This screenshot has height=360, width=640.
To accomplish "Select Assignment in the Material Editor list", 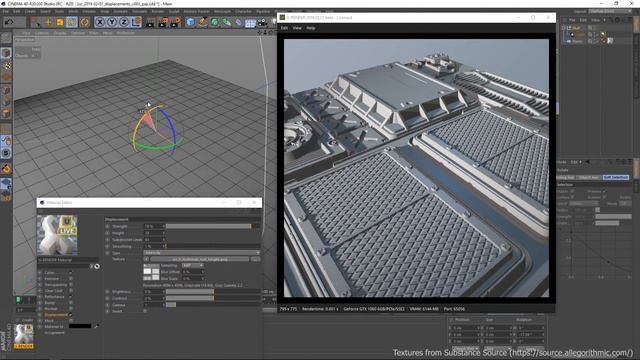I will [x=54, y=333].
